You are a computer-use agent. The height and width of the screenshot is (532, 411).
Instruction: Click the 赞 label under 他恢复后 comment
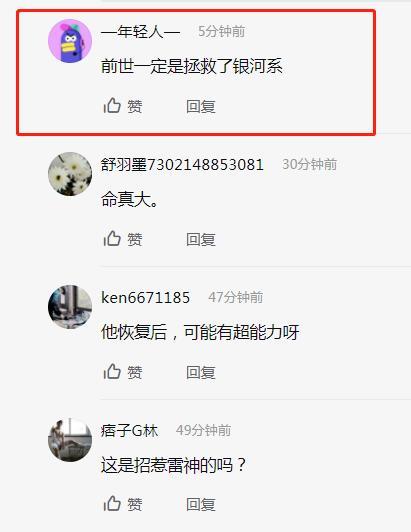tap(135, 373)
